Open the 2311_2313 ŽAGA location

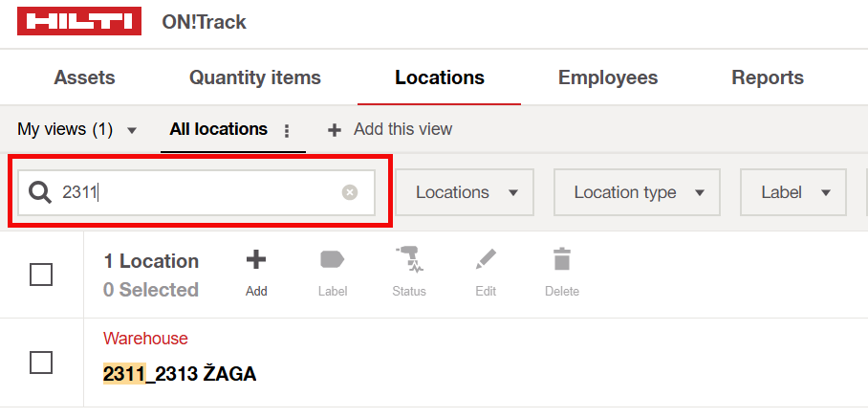pos(180,374)
